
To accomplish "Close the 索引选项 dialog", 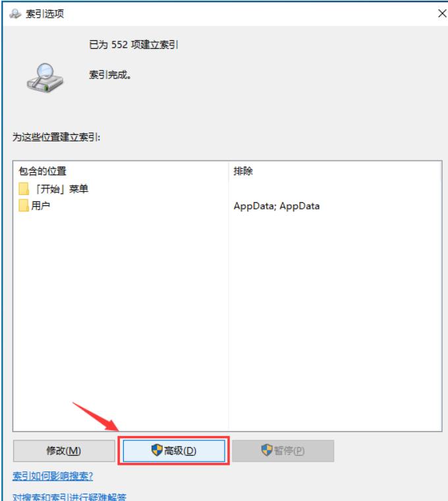I will pyautogui.click(x=442, y=13).
